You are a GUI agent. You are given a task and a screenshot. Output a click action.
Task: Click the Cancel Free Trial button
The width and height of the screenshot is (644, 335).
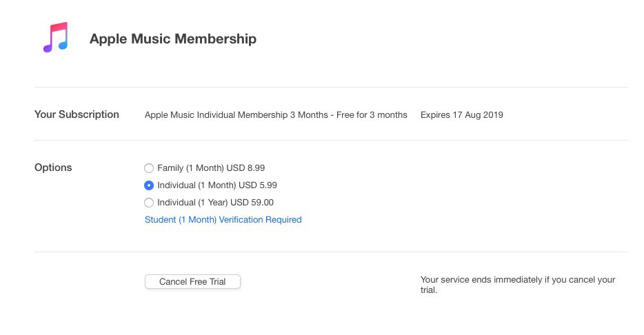pos(192,282)
